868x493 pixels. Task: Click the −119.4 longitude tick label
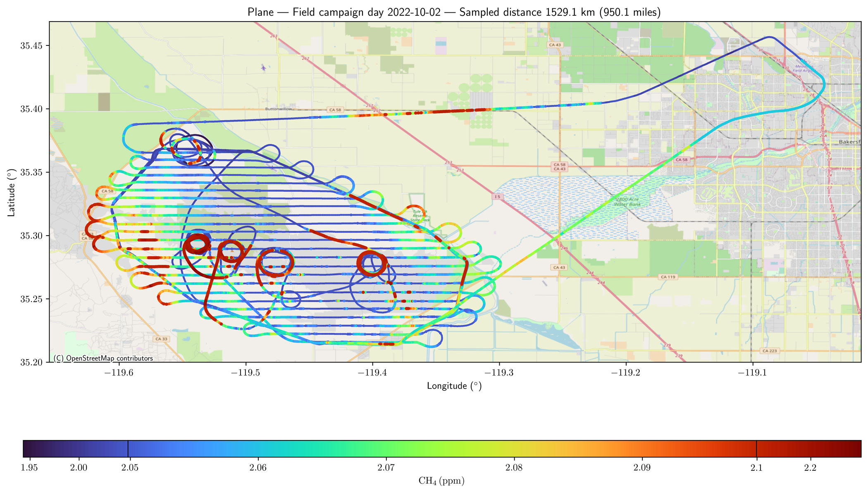click(372, 373)
